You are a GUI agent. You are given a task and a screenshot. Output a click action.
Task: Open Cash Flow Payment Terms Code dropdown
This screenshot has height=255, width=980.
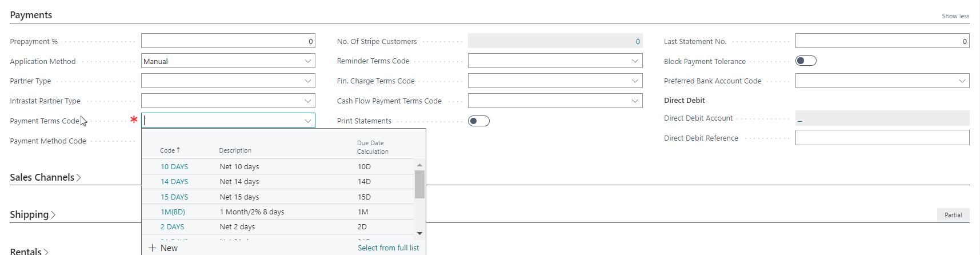(x=635, y=101)
